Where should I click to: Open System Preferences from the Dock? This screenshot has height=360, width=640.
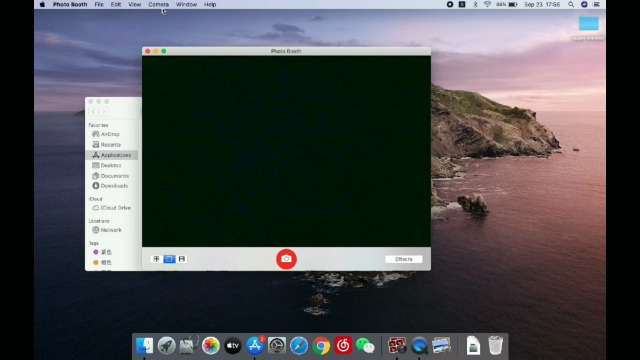(277, 346)
